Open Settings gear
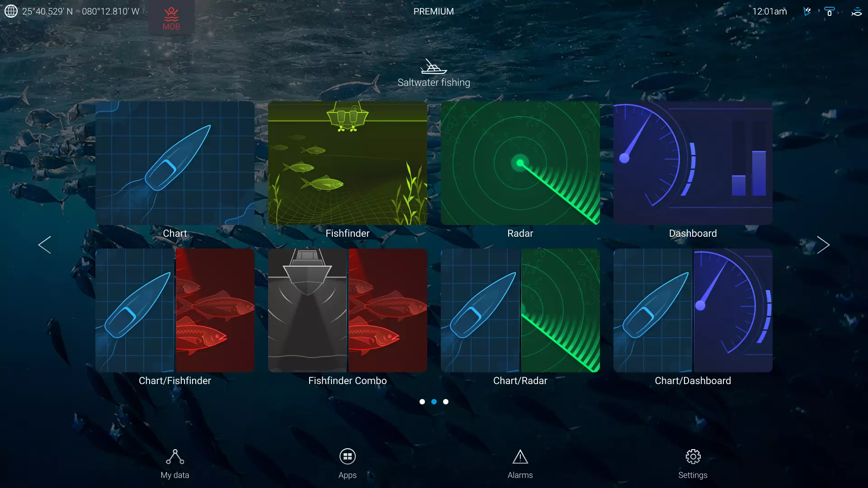 click(693, 464)
